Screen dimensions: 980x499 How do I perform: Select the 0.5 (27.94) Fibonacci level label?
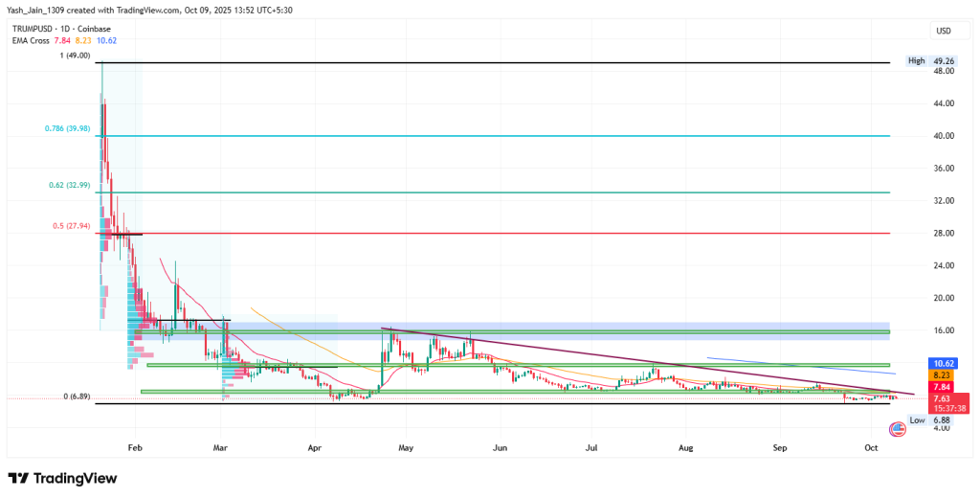click(71, 226)
